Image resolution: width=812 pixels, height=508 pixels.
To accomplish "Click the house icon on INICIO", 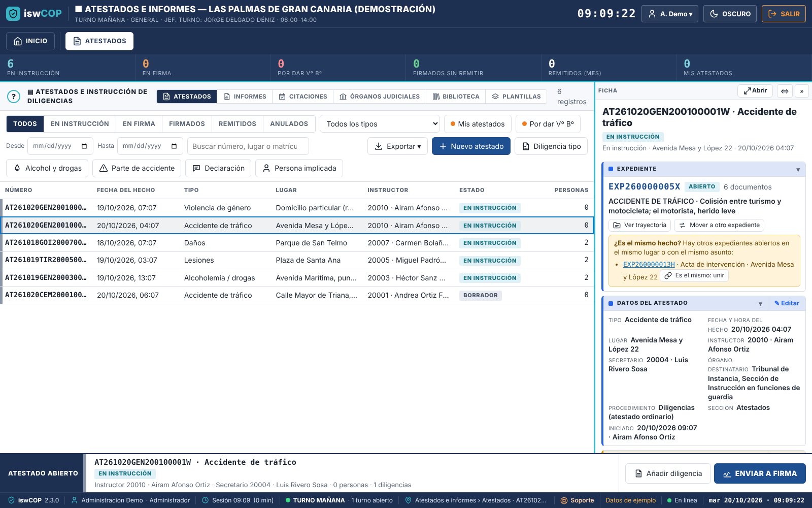I will 18,41.
